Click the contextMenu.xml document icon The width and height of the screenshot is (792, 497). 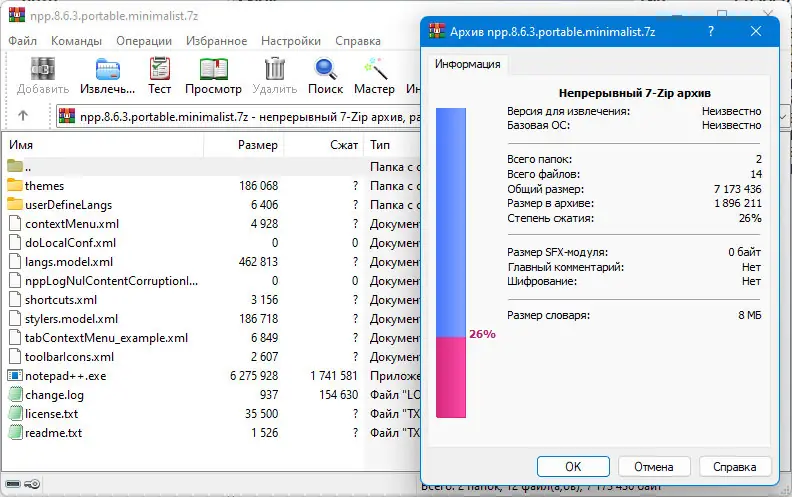(15, 223)
